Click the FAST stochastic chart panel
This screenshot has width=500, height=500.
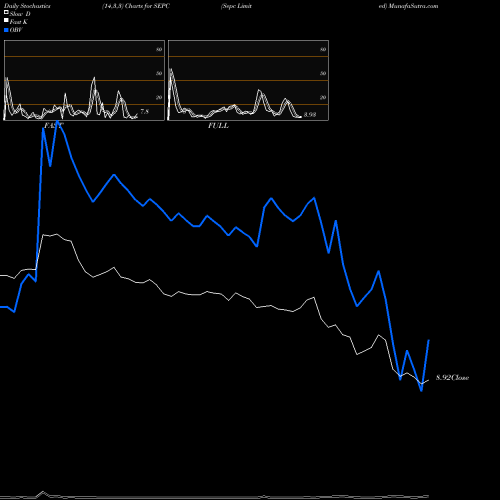coord(84,80)
